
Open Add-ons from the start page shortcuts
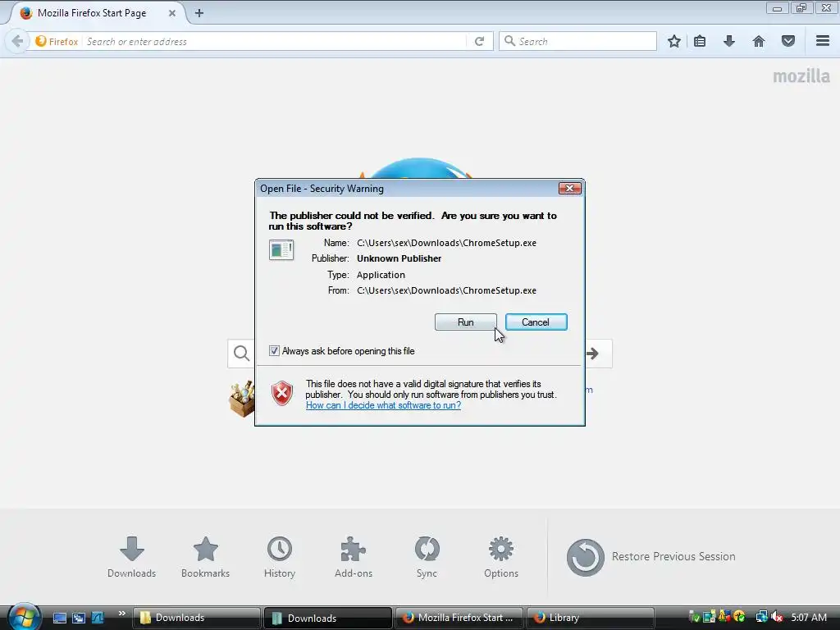[354, 557]
